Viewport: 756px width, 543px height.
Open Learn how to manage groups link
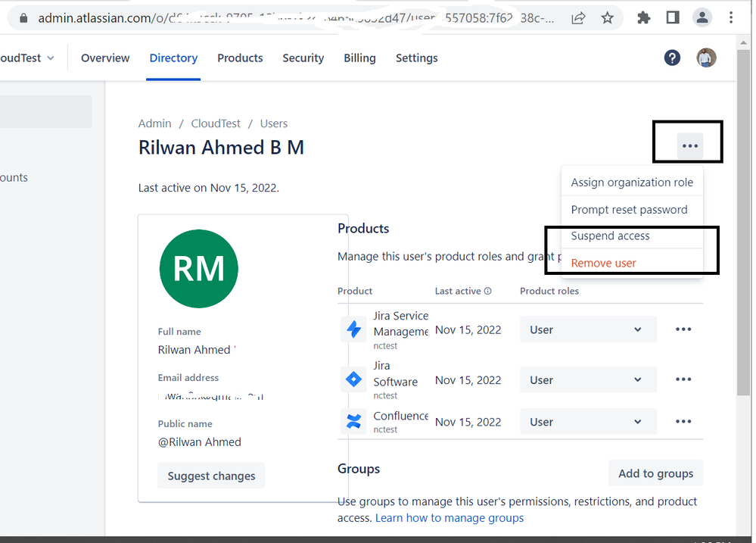point(450,518)
